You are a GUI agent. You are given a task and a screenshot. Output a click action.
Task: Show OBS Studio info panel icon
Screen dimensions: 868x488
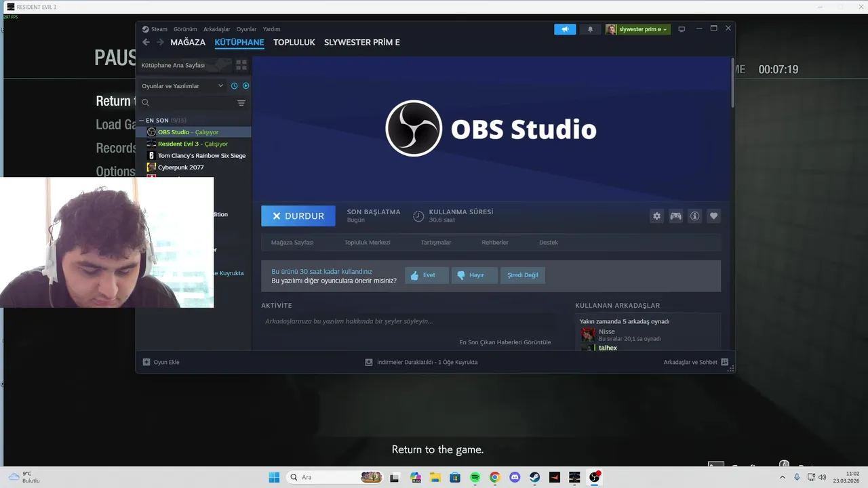694,216
